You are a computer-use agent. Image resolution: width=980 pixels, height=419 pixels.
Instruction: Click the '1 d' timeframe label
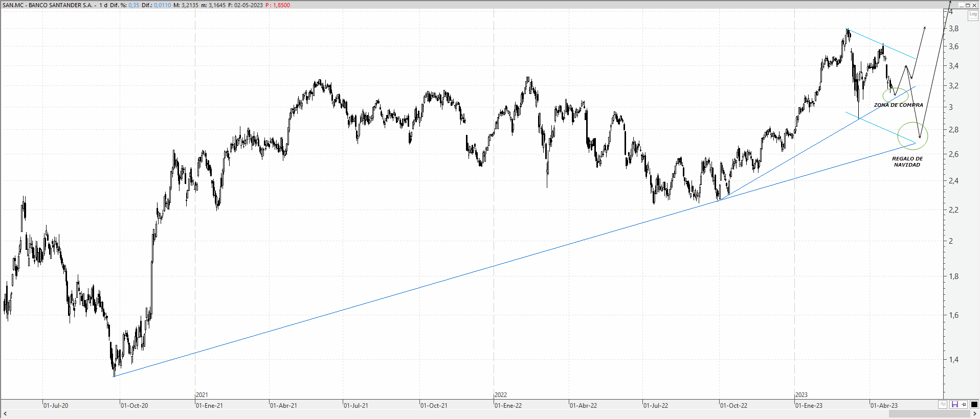click(x=103, y=5)
